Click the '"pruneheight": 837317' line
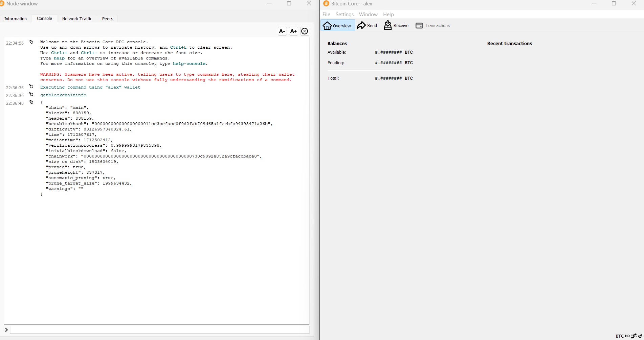 (75, 172)
